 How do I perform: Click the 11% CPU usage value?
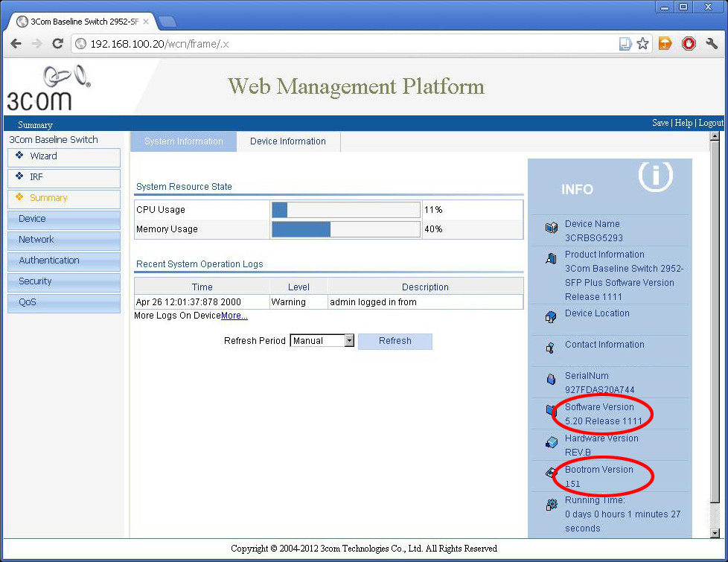[433, 210]
